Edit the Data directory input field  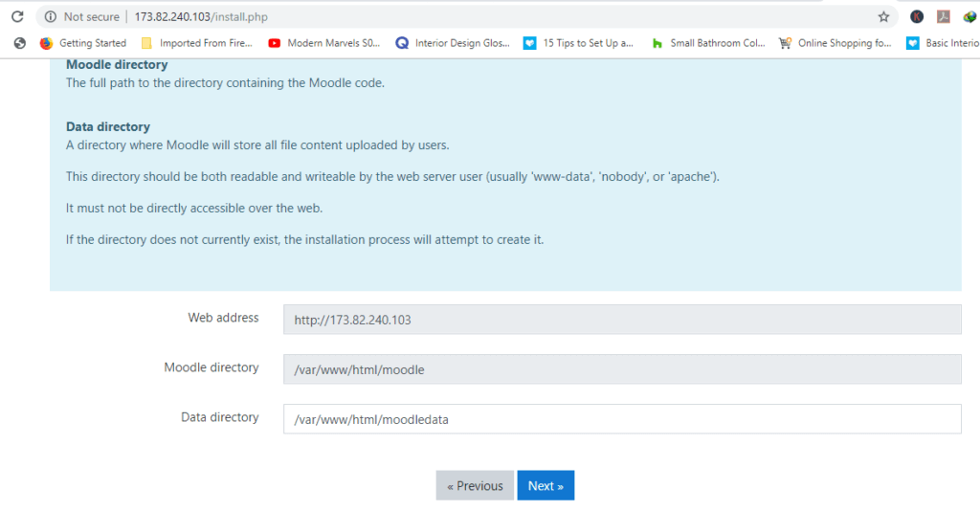621,419
